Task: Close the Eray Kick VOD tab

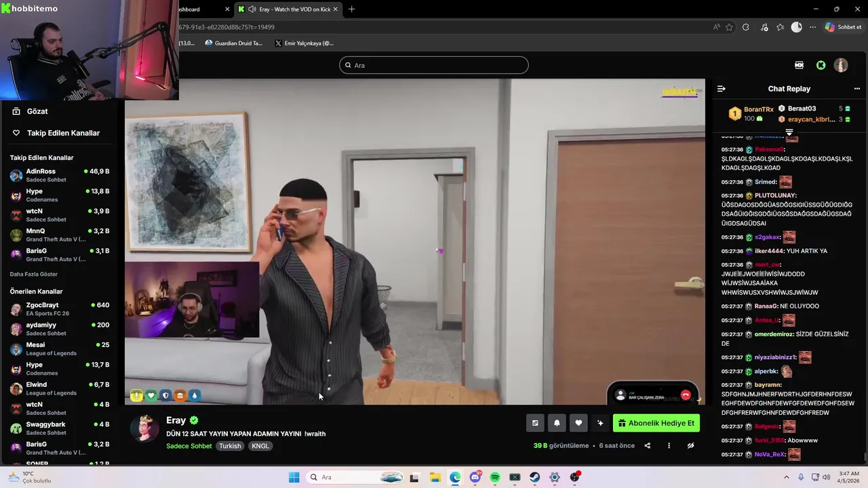Action: click(335, 9)
